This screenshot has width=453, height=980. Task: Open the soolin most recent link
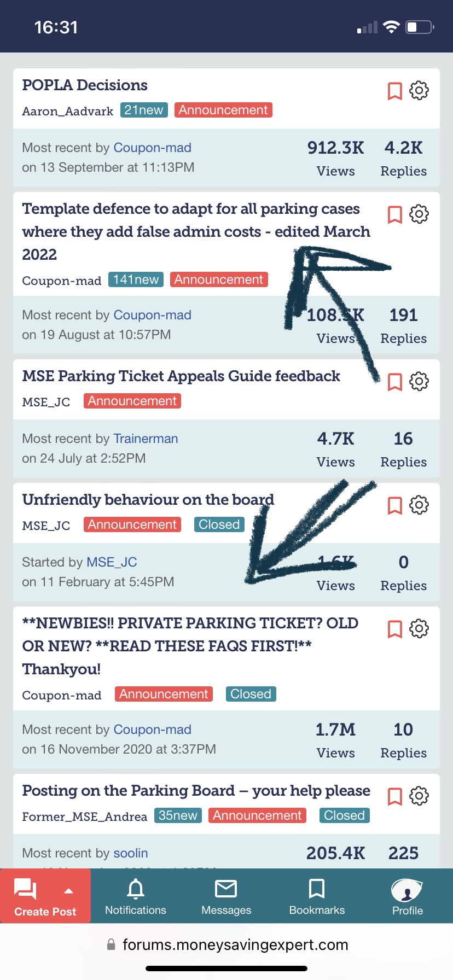[x=131, y=853]
